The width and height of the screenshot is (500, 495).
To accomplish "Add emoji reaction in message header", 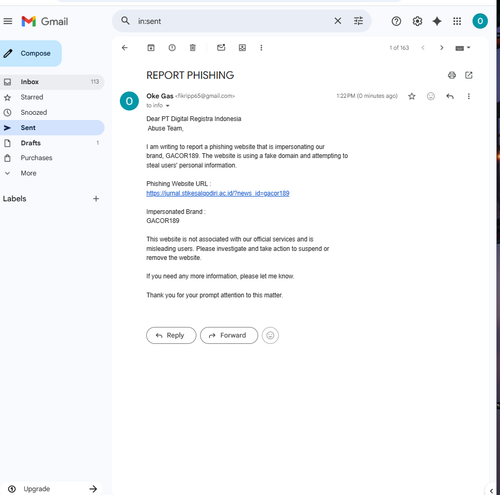I will point(431,96).
